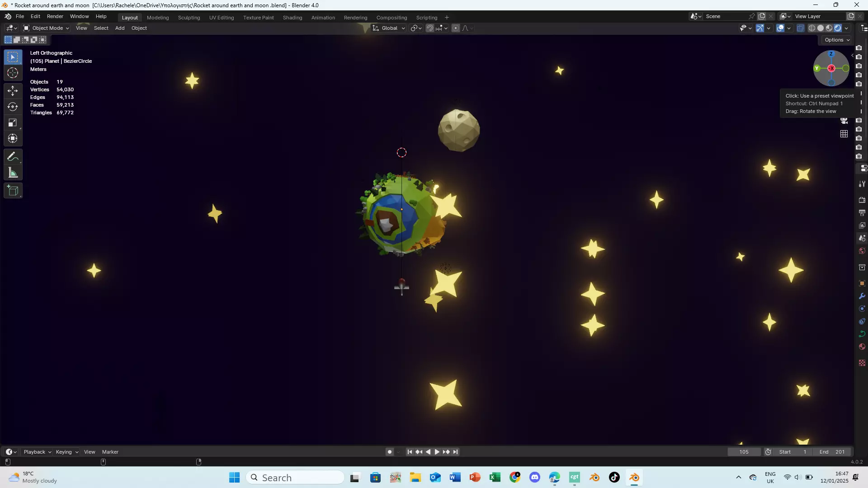Click the Z axis on navigation gizmo
Image resolution: width=868 pixels, height=488 pixels.
(x=831, y=54)
